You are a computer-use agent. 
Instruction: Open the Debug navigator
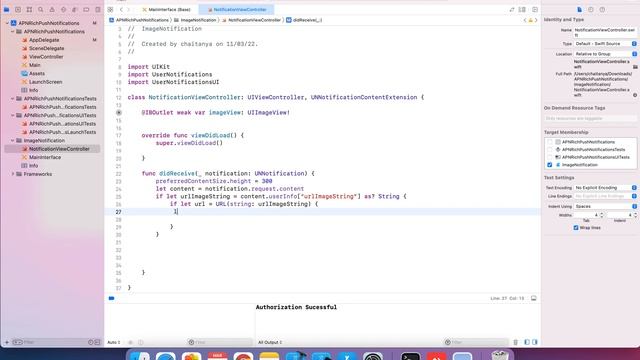[75, 9]
